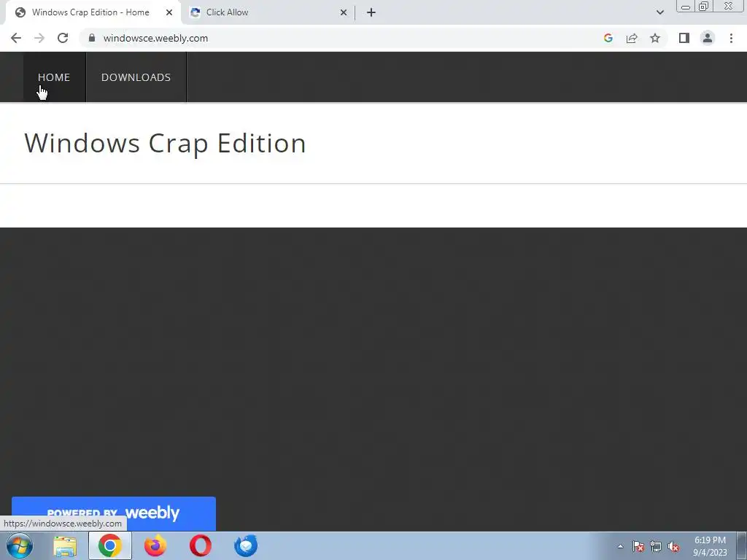Click the Chrome taskbar icon

(110, 545)
